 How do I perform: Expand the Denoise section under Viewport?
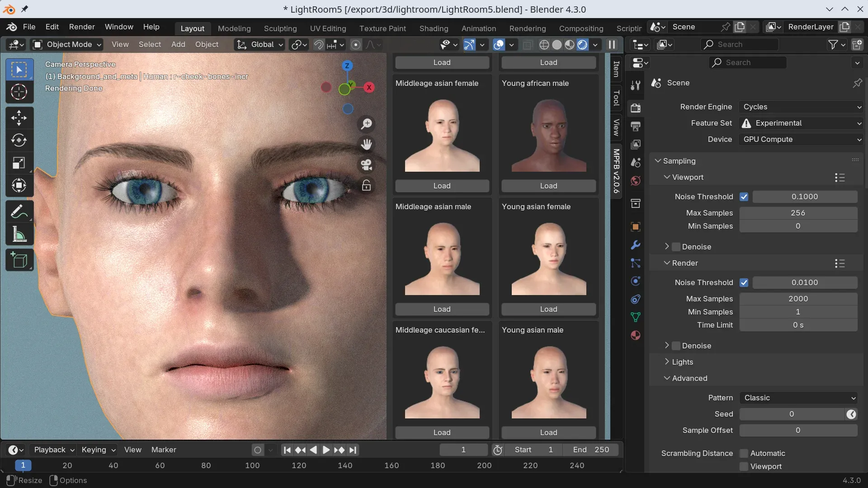[667, 247]
